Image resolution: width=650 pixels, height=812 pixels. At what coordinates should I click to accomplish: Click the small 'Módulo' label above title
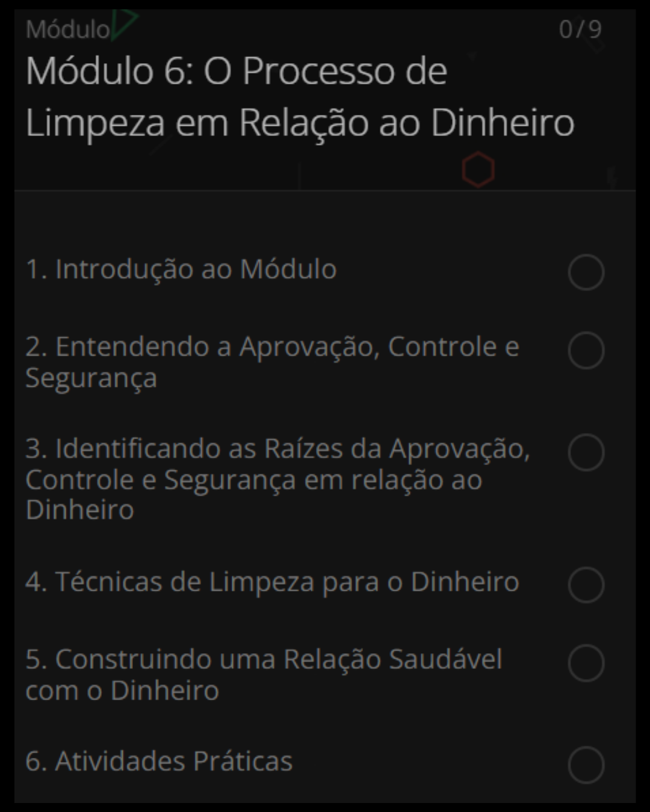tap(67, 29)
